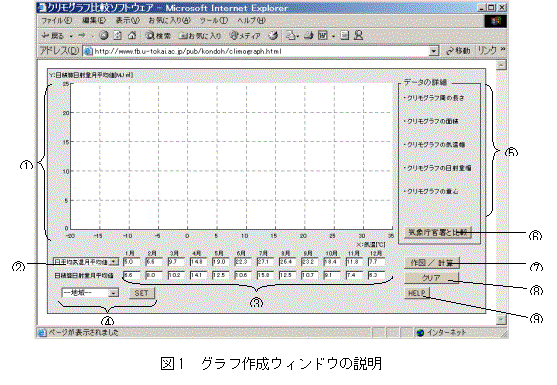Click the Forward arrow toolbar button
Image resolution: width=557 pixels, height=385 pixels.
(x=82, y=36)
